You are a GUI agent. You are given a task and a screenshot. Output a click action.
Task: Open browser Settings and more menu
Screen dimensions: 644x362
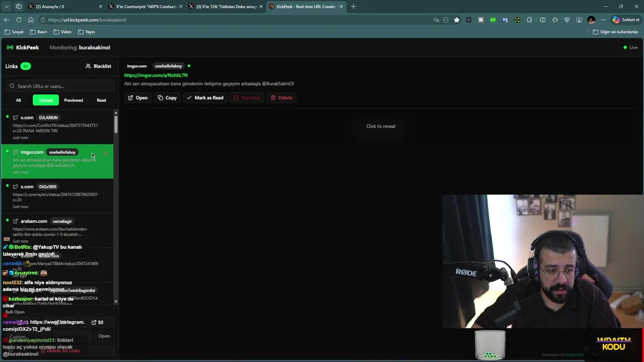pos(603,20)
